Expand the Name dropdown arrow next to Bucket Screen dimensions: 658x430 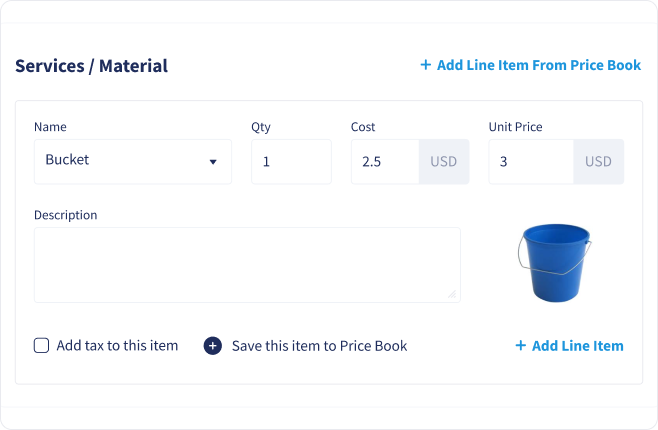pos(213,162)
